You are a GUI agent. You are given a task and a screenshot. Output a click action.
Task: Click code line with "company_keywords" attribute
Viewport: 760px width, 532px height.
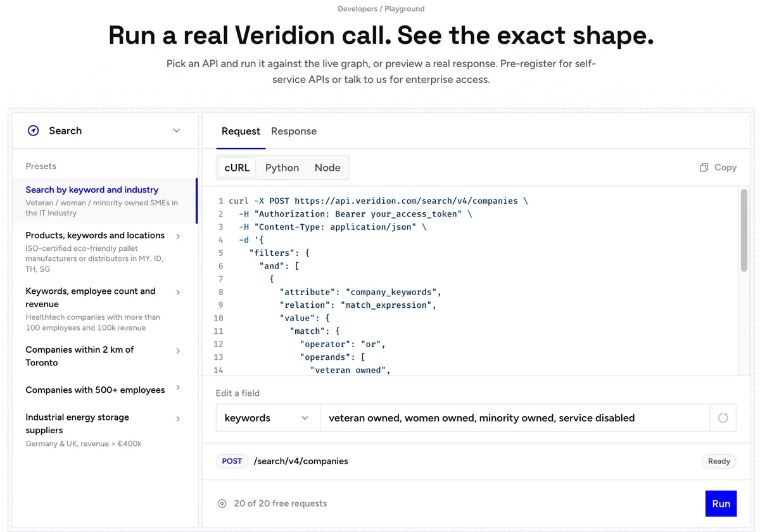point(360,292)
